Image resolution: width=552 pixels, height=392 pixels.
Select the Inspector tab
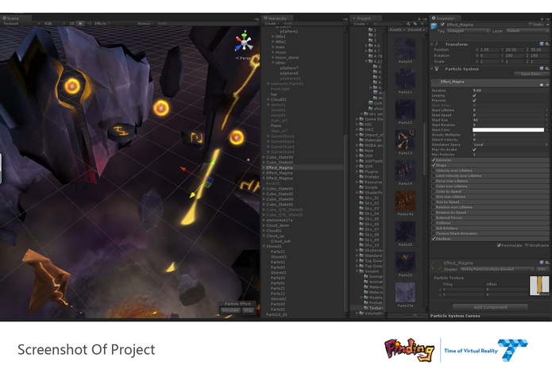click(x=445, y=18)
